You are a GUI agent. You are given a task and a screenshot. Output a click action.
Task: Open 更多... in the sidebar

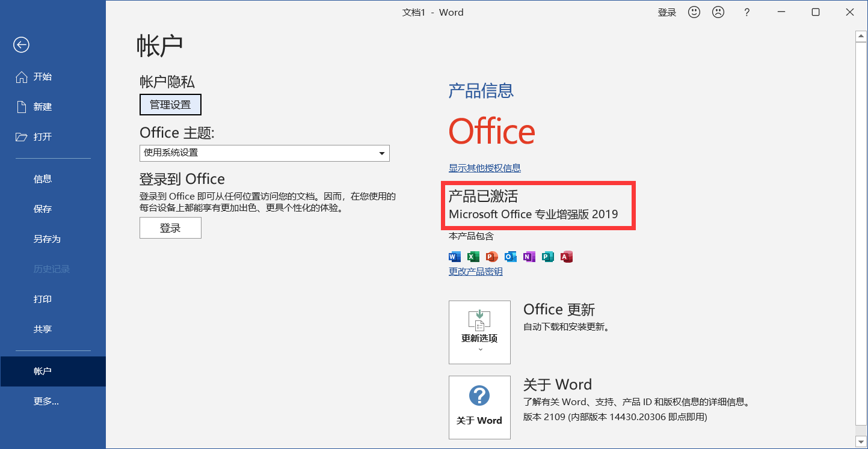pyautogui.click(x=53, y=402)
